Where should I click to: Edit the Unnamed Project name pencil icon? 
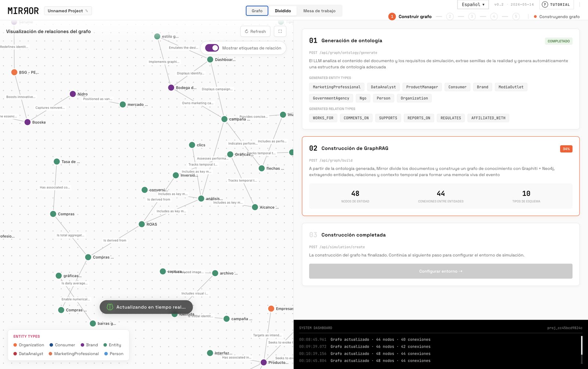(x=87, y=11)
